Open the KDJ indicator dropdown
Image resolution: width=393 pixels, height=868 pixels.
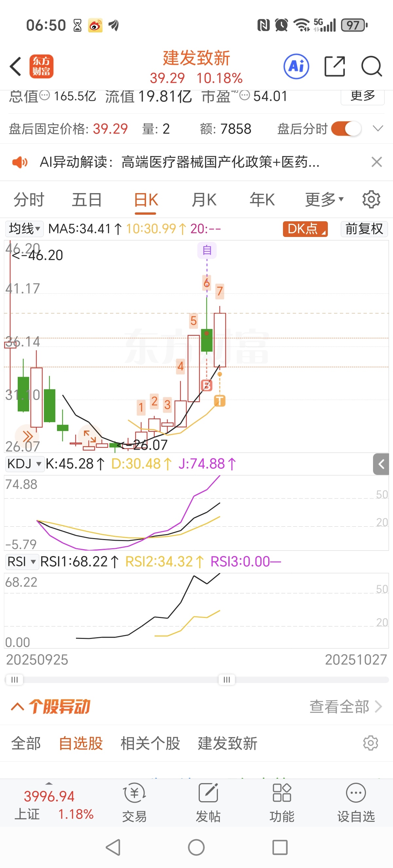click(x=24, y=464)
